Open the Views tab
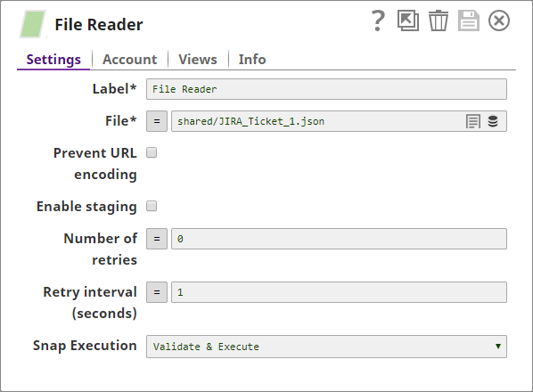 pyautogui.click(x=198, y=60)
